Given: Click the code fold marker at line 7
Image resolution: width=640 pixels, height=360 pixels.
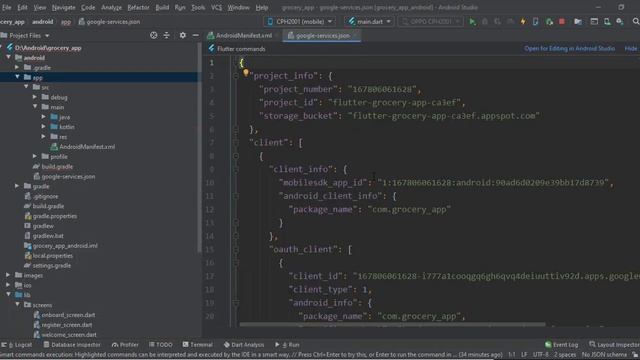Looking at the screenshot, I should [236, 143].
